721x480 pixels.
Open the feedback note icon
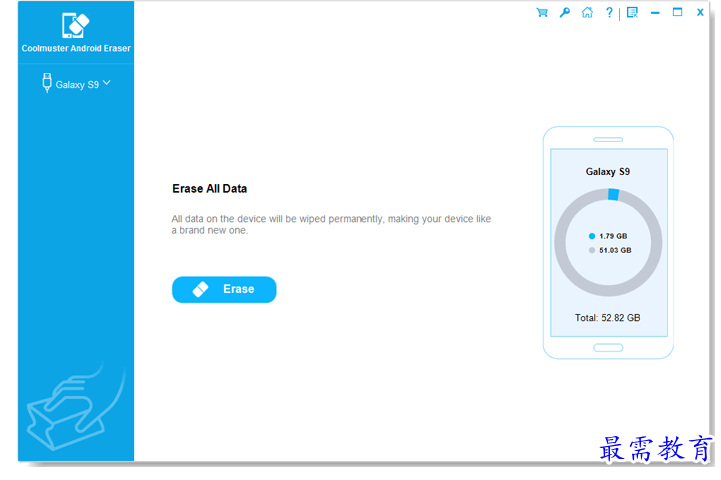coord(633,12)
